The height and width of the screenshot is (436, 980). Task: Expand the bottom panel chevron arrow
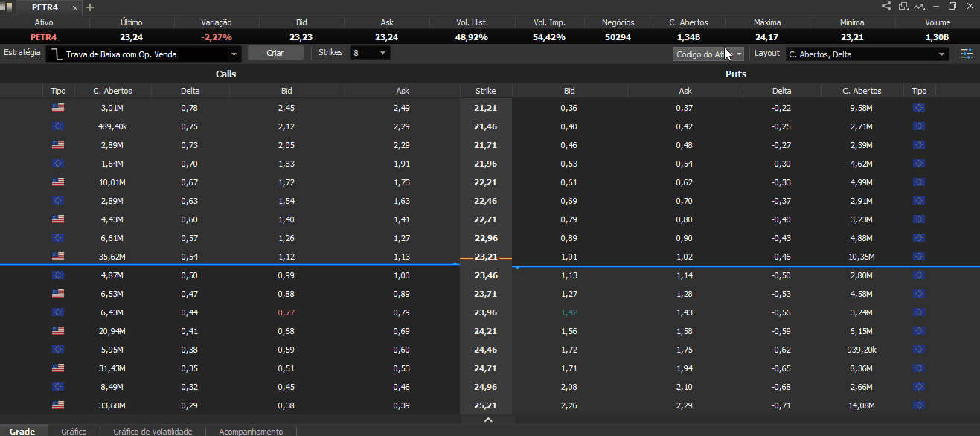tap(488, 420)
